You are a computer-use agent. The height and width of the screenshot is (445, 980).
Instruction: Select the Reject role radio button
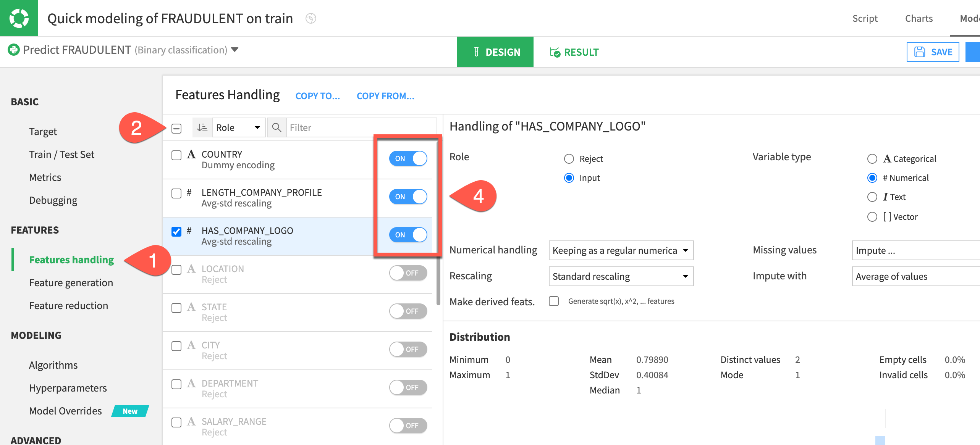569,159
